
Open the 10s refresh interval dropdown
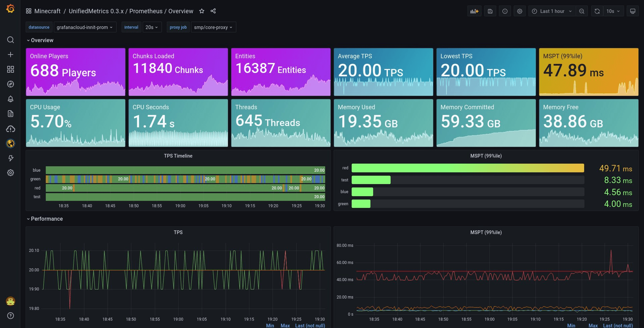tap(613, 11)
